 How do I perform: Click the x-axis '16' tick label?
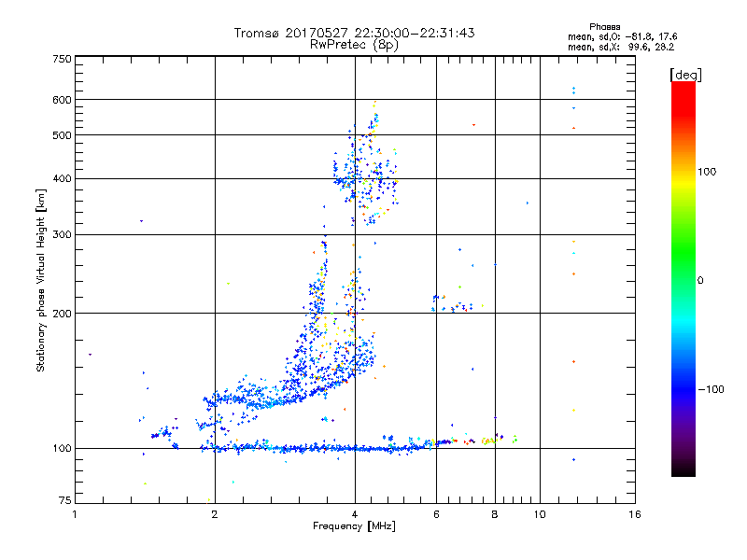pos(635,514)
